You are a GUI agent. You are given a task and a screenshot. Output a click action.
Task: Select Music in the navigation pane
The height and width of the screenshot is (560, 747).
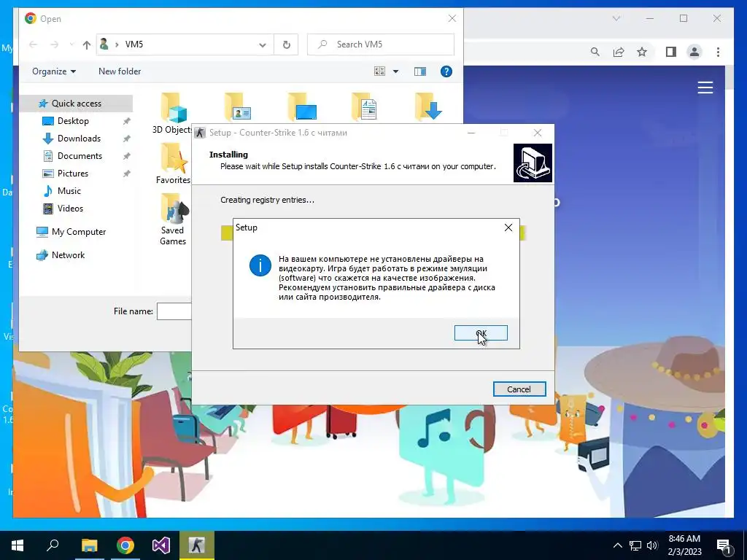click(x=69, y=191)
